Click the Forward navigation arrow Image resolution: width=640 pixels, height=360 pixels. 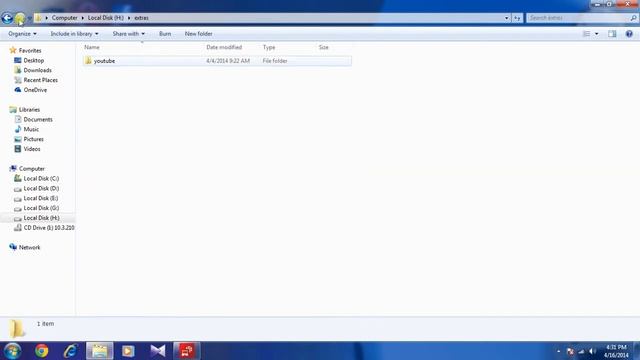pyautogui.click(x=20, y=18)
